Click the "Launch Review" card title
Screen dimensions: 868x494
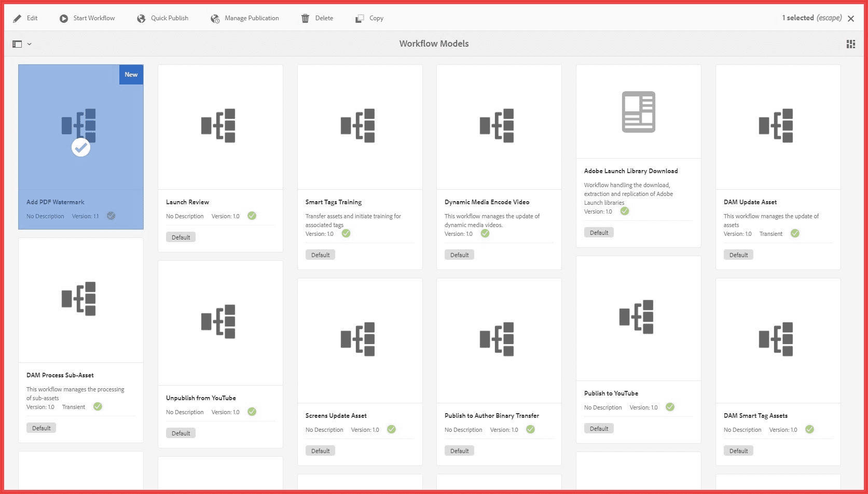(187, 202)
